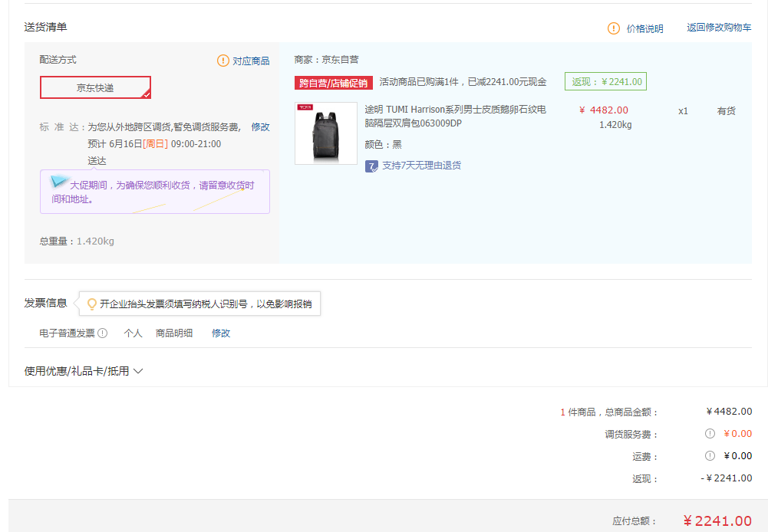Click the 总商品金额 ¥4482.00 value
Viewport: 768px width, 532px height.
coord(729,412)
